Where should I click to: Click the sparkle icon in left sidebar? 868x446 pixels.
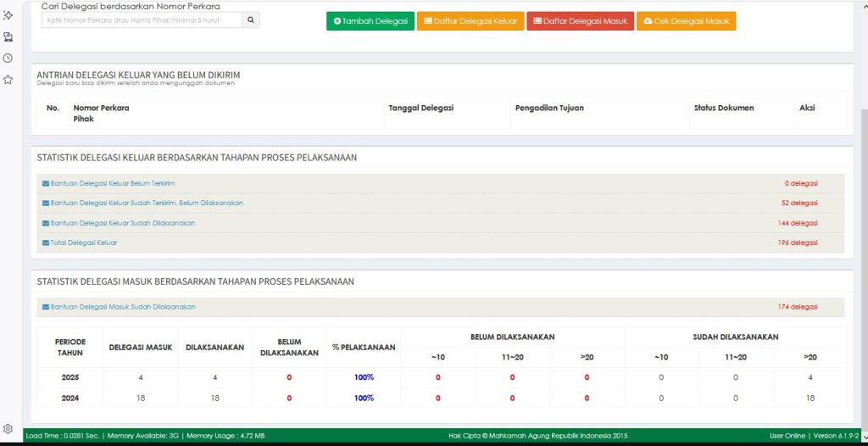pyautogui.click(x=8, y=15)
